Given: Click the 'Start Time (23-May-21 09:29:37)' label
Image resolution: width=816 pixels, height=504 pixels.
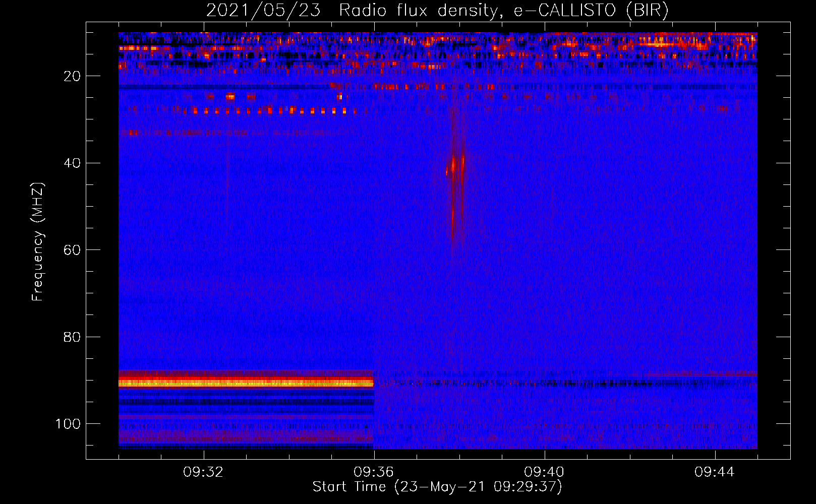Looking at the screenshot, I should 437,487.
